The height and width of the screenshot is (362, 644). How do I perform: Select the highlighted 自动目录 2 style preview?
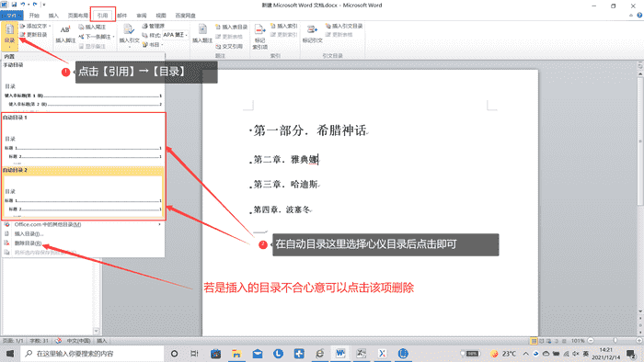pyautogui.click(x=83, y=193)
